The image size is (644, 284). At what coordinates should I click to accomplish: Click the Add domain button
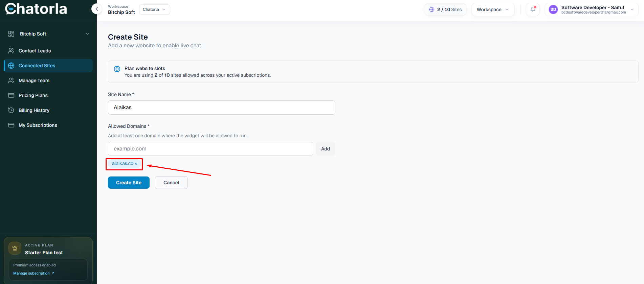[326, 149]
